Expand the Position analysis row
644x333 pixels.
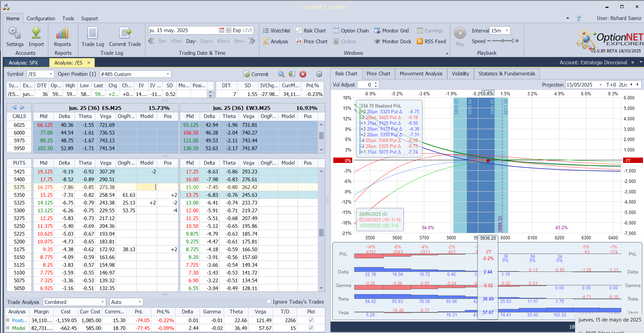pos(8,320)
